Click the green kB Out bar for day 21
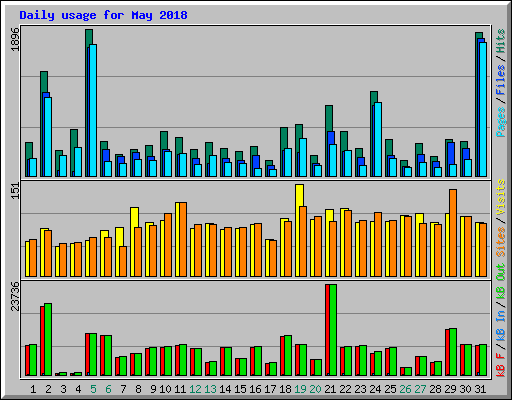 [x=333, y=330]
